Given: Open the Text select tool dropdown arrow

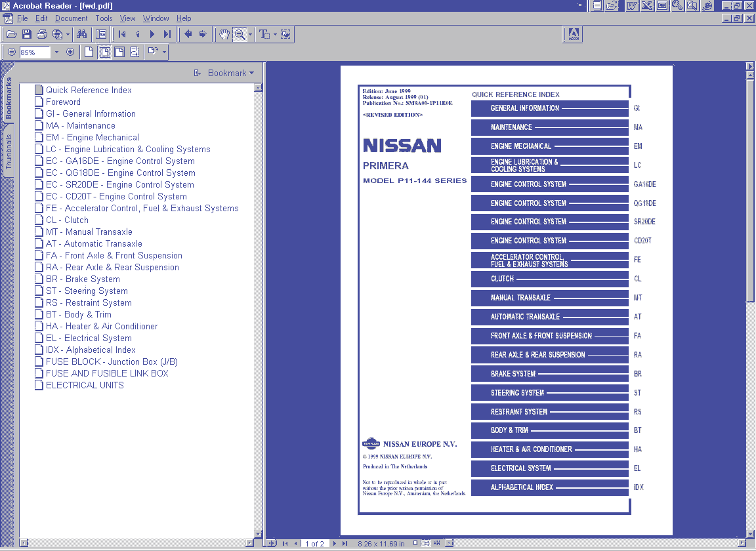Looking at the screenshot, I should coord(276,34).
